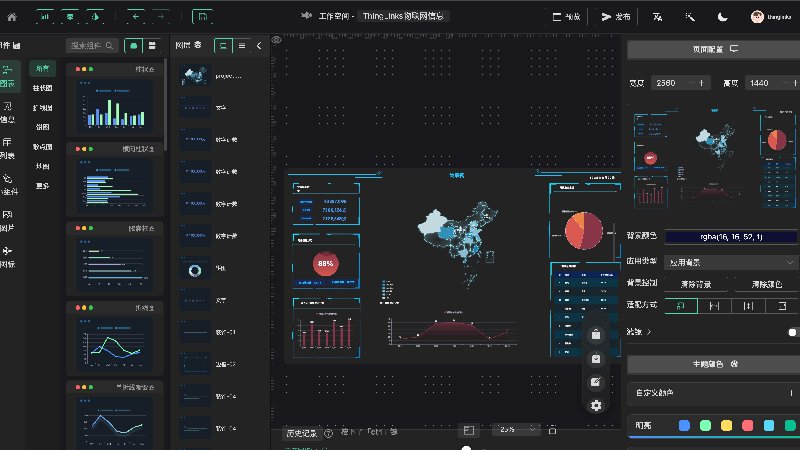Image resolution: width=800 pixels, height=450 pixels.
Task: Click the page background preview thumbnail
Action: pos(714,159)
